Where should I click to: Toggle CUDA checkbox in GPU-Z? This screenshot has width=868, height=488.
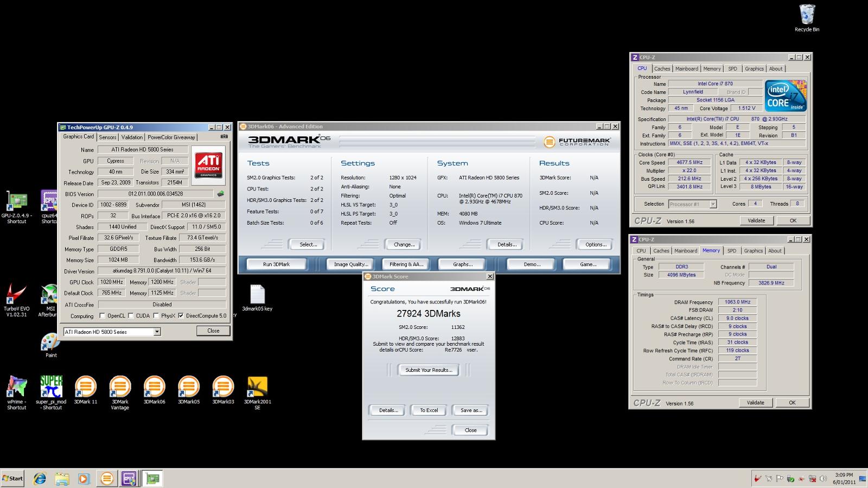[131, 316]
